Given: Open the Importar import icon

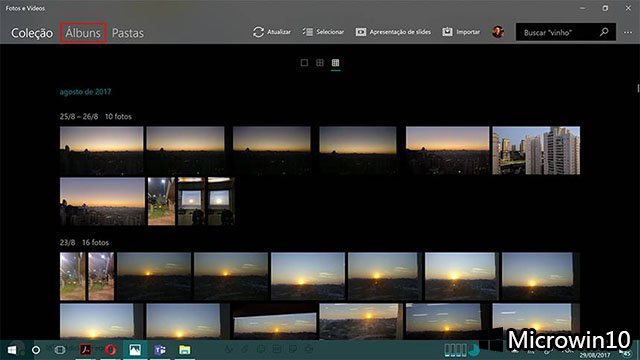Looking at the screenshot, I should point(447,32).
